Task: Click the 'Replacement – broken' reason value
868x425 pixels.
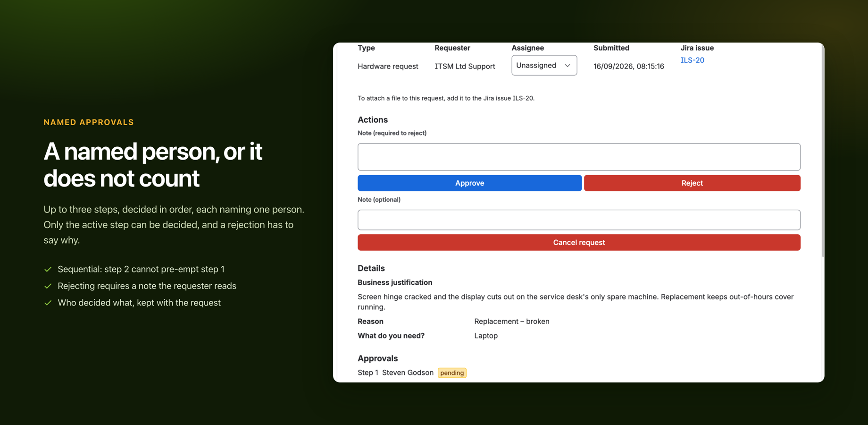Action: click(x=512, y=321)
